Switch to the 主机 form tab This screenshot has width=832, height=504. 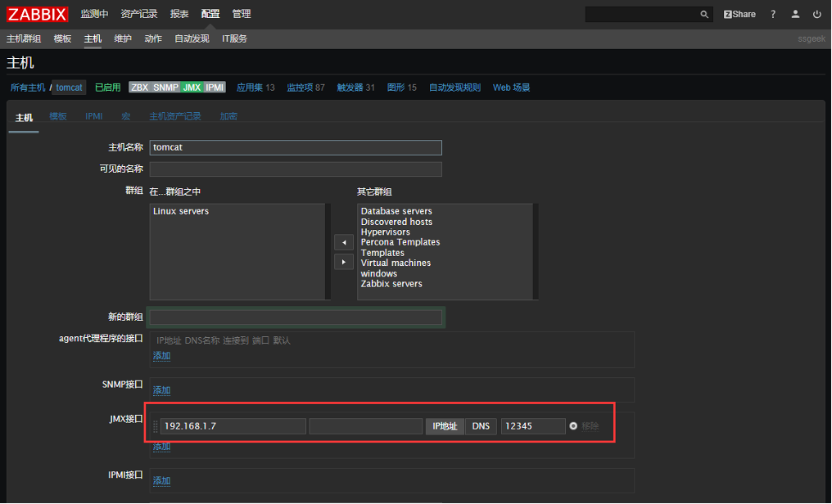click(x=24, y=118)
